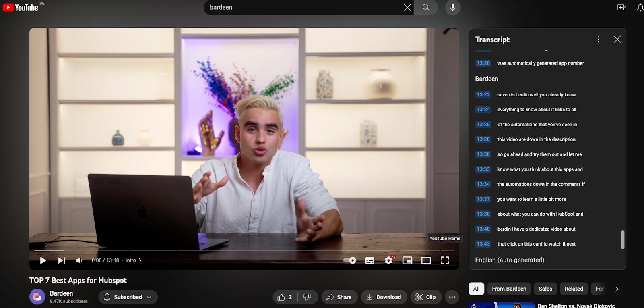This screenshot has width=644, height=308.
Task: Select transcript line 'that click on this card to watch it next'
Action: click(x=536, y=244)
